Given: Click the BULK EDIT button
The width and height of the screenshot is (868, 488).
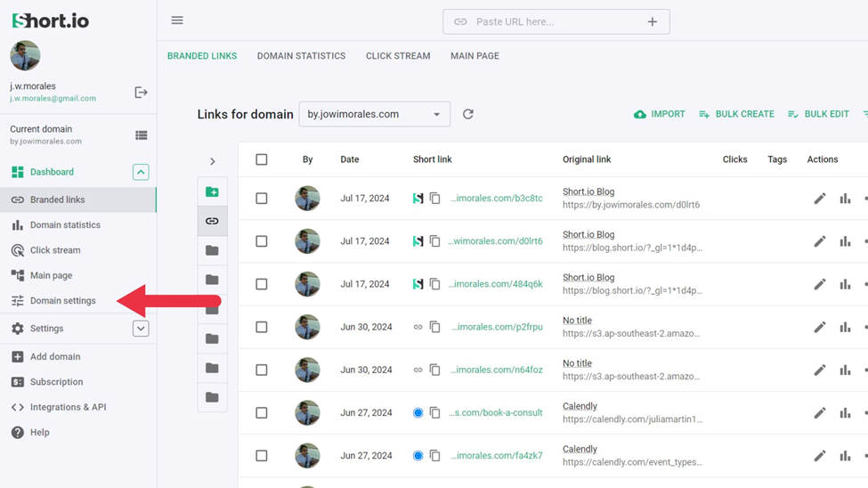Looking at the screenshot, I should coord(818,114).
